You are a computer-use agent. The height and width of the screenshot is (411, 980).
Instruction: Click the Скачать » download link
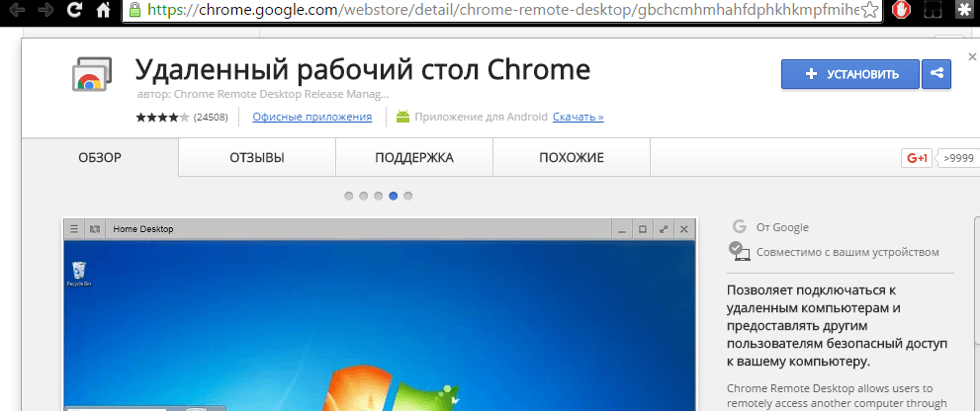click(579, 117)
